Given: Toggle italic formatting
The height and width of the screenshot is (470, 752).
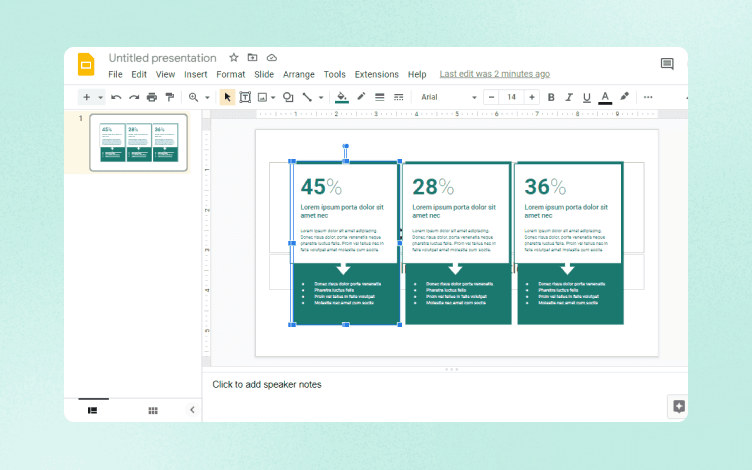Looking at the screenshot, I should [569, 97].
